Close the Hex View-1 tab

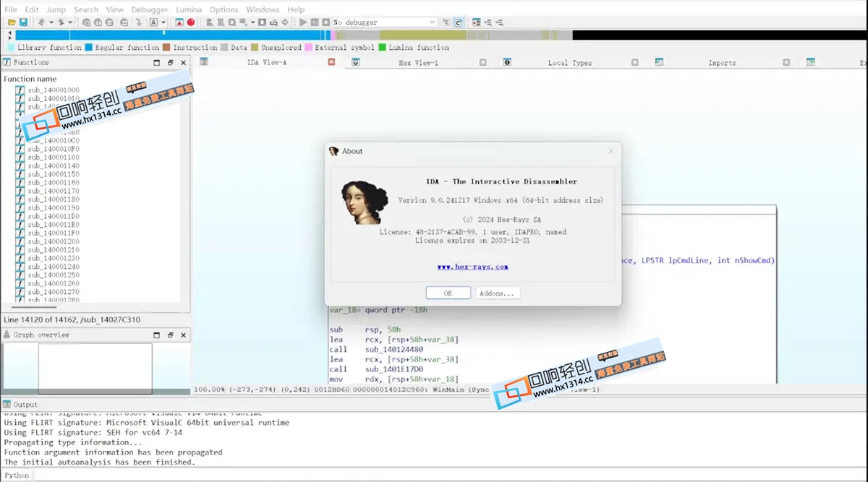click(x=482, y=62)
